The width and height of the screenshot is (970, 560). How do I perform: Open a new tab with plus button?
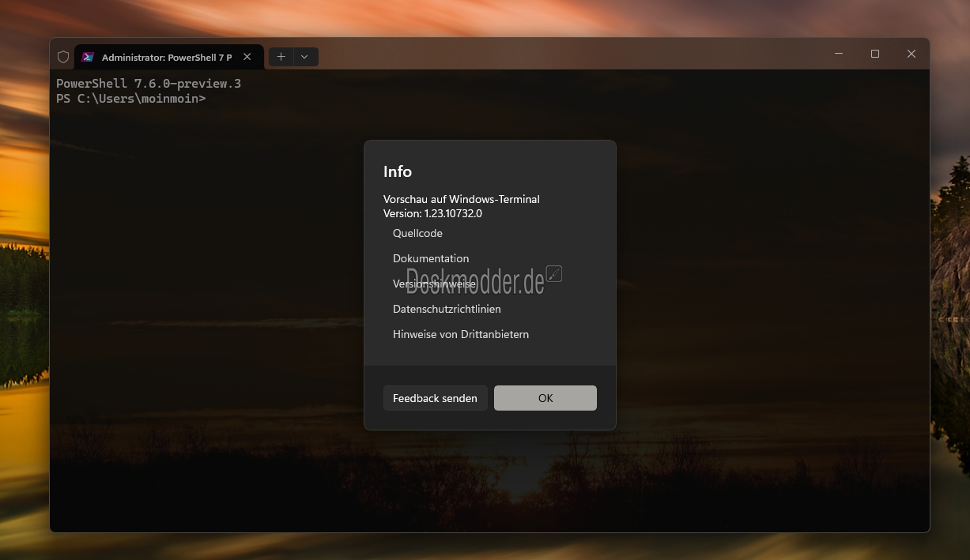point(281,57)
